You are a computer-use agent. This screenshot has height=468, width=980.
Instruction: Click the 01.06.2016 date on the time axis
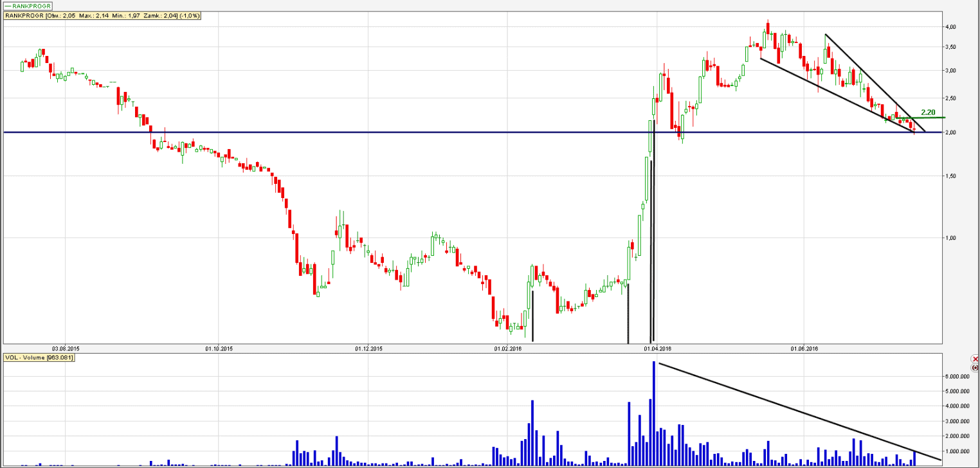pyautogui.click(x=804, y=349)
